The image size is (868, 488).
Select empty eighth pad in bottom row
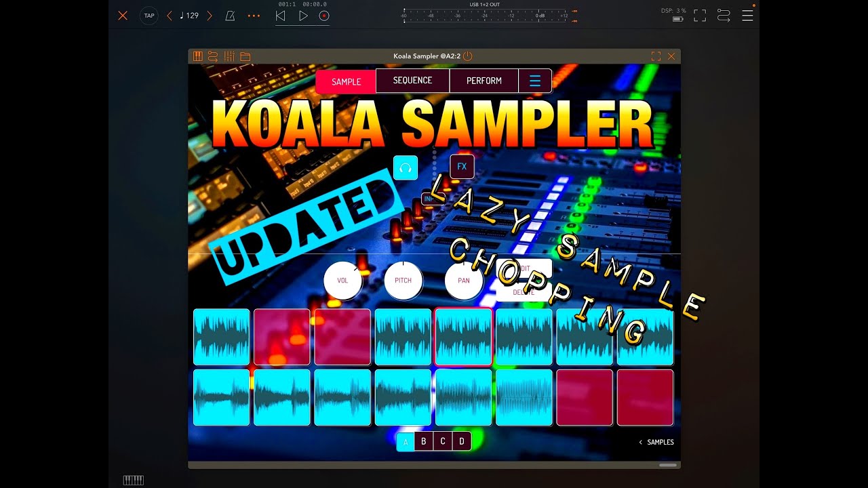pos(646,398)
